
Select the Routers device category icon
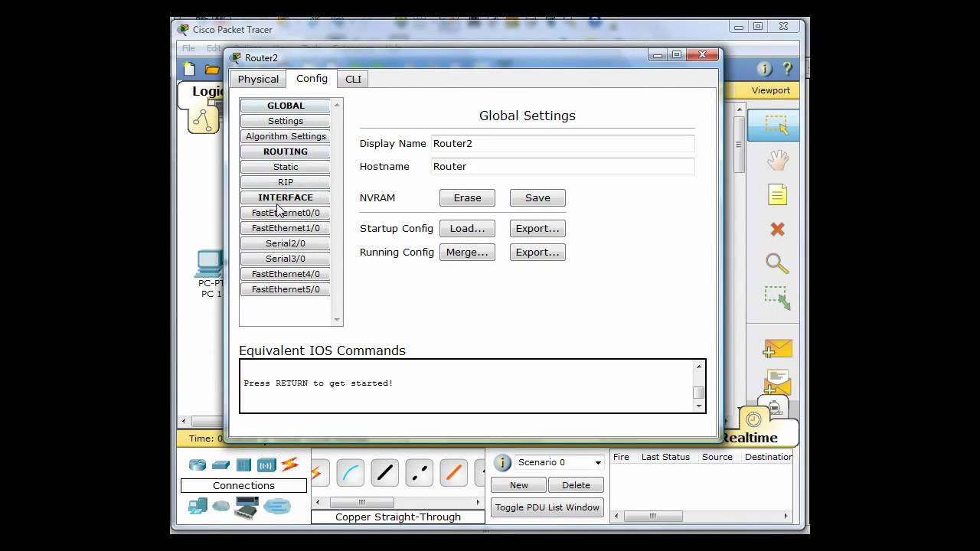[x=198, y=465]
